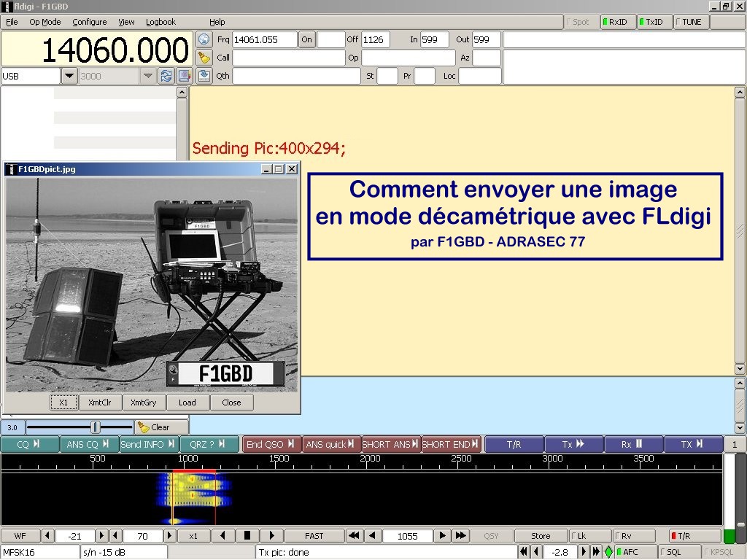
Task: Click the MFSK16 mode status field
Action: click(40, 552)
